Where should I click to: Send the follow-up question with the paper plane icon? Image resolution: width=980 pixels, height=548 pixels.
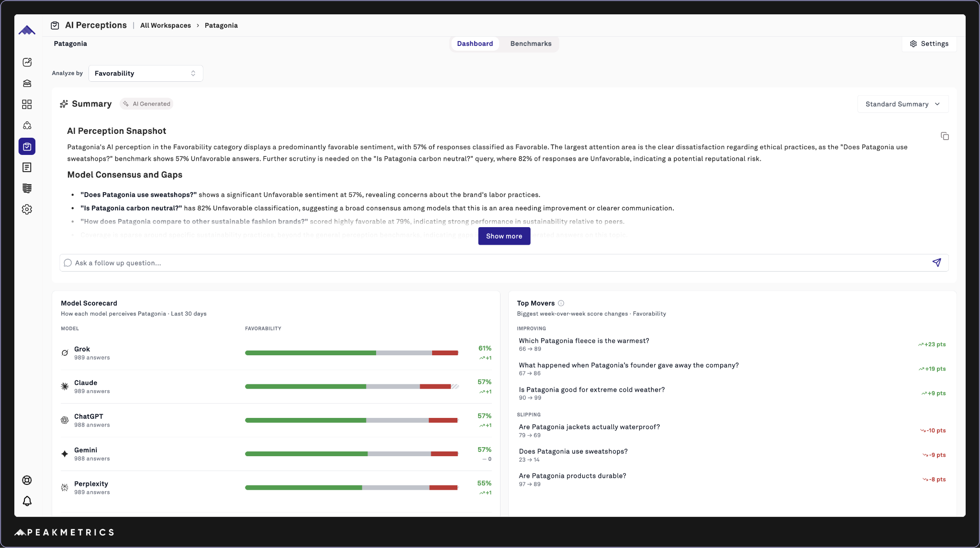(x=937, y=263)
